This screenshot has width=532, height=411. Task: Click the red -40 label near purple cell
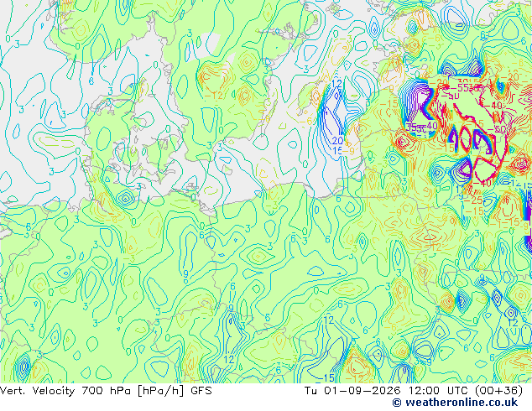[482, 184]
